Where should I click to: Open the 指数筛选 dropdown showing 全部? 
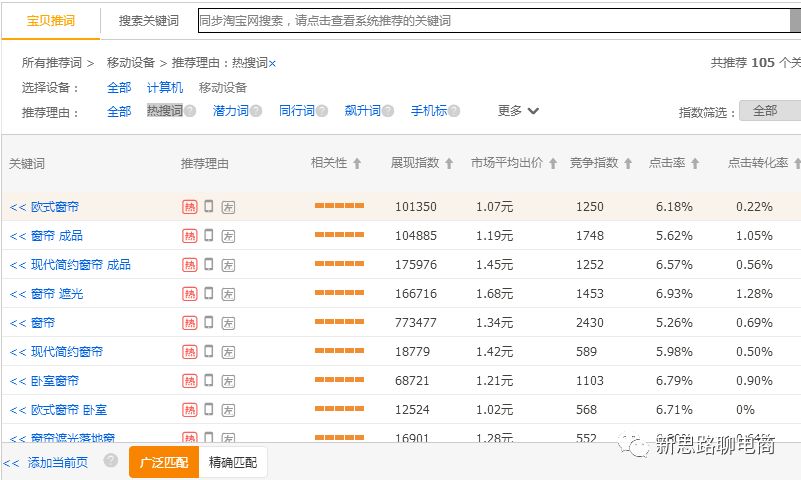[769, 111]
